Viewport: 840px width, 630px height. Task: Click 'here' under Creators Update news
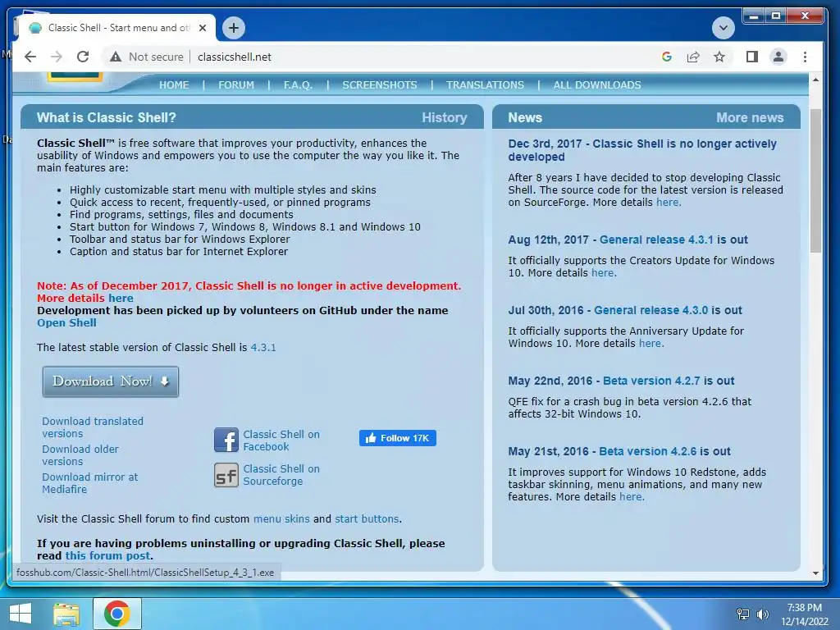point(603,273)
